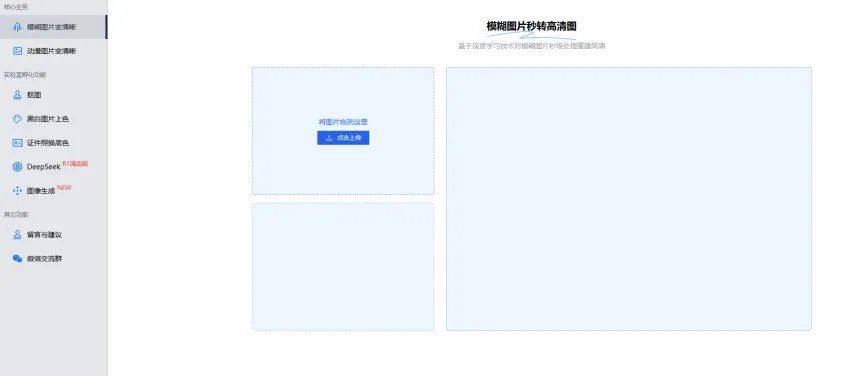Switch to 动漫图片变清晰 menu label
Viewport: 845px width, 376px height.
pyautogui.click(x=52, y=51)
